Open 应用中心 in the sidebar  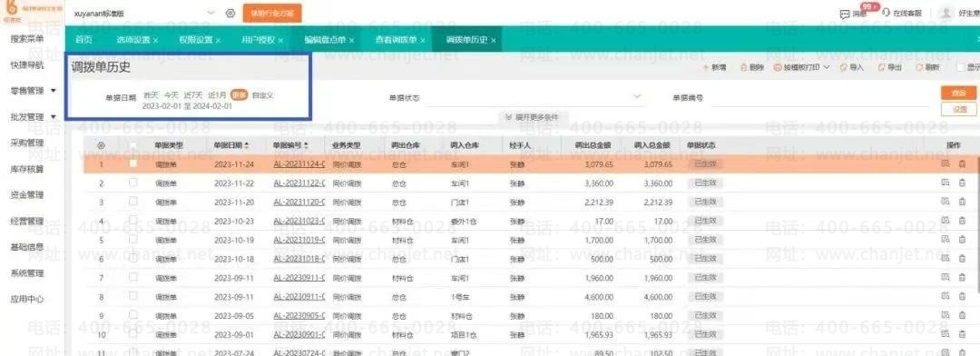27,299
